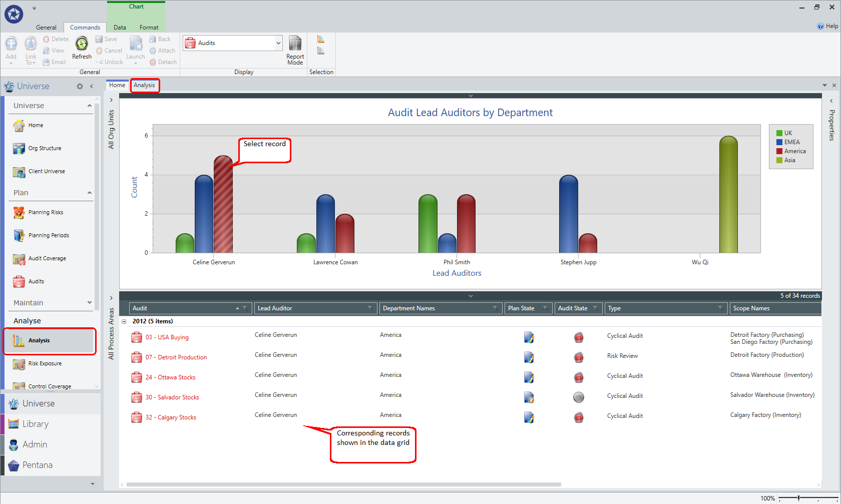841x504 pixels.
Task: Switch to the Home document tab
Action: point(117,85)
